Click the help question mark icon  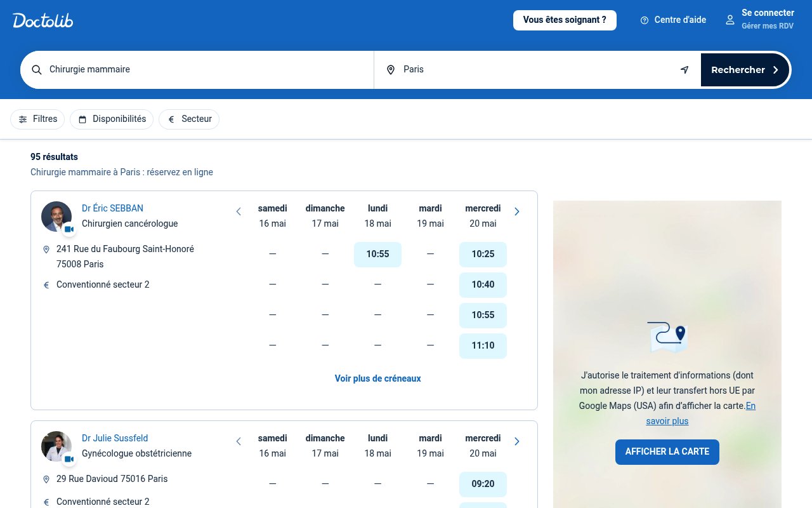(645, 20)
